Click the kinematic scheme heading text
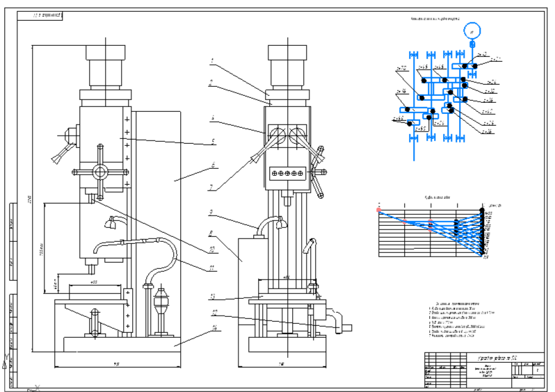The width and height of the screenshot is (555, 392). pyautogui.click(x=435, y=19)
